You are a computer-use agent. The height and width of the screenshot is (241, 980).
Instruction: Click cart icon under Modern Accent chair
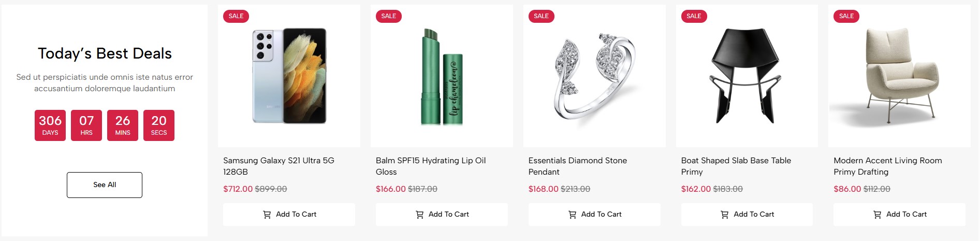[877, 215]
